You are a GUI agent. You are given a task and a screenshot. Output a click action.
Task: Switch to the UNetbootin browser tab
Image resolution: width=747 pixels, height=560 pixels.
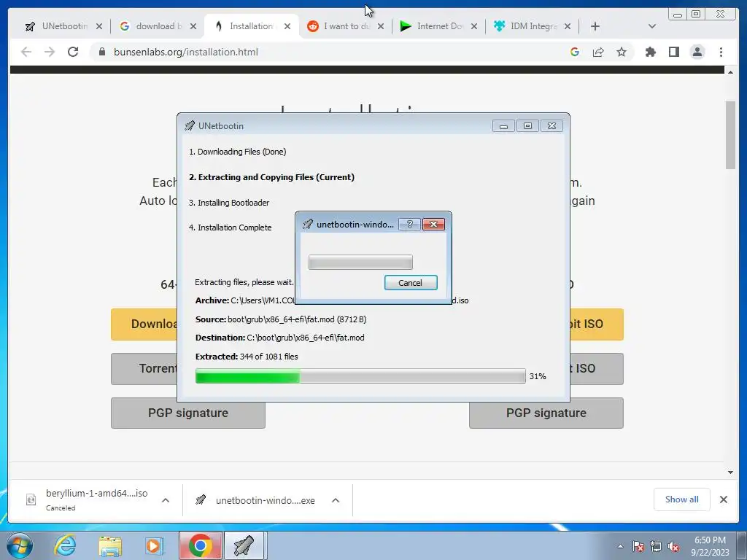pyautogui.click(x=57, y=26)
